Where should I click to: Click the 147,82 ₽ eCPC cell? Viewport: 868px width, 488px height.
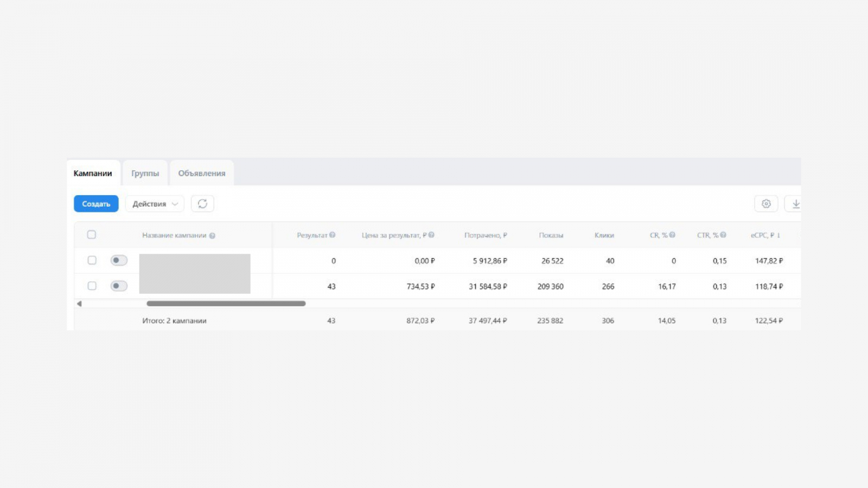(x=769, y=261)
